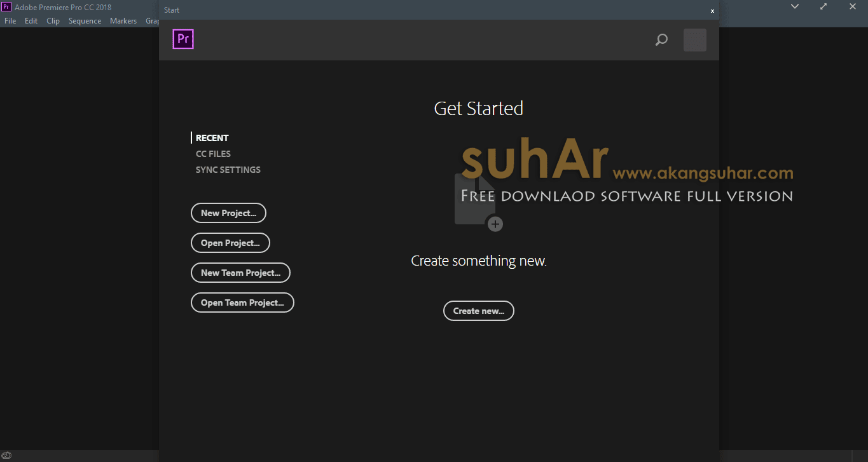
Task: Open the Clip menu
Action: tap(53, 21)
